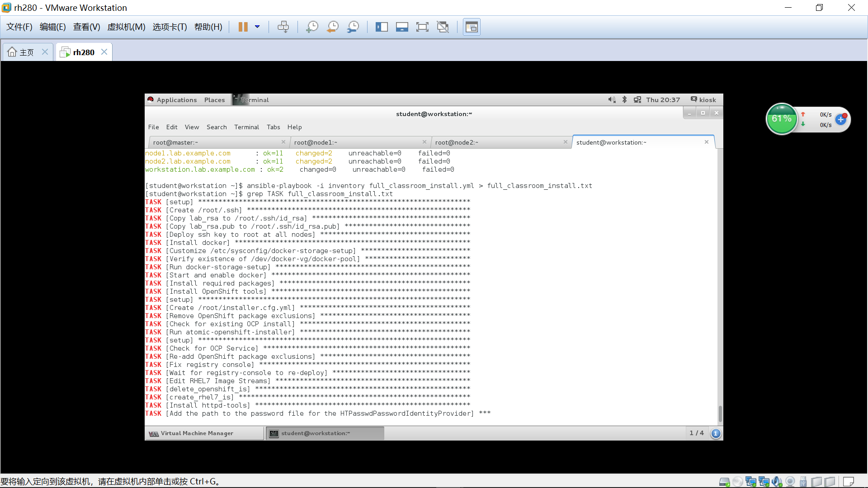Open the terminal Search menu
The height and width of the screenshot is (488, 868).
click(x=217, y=127)
